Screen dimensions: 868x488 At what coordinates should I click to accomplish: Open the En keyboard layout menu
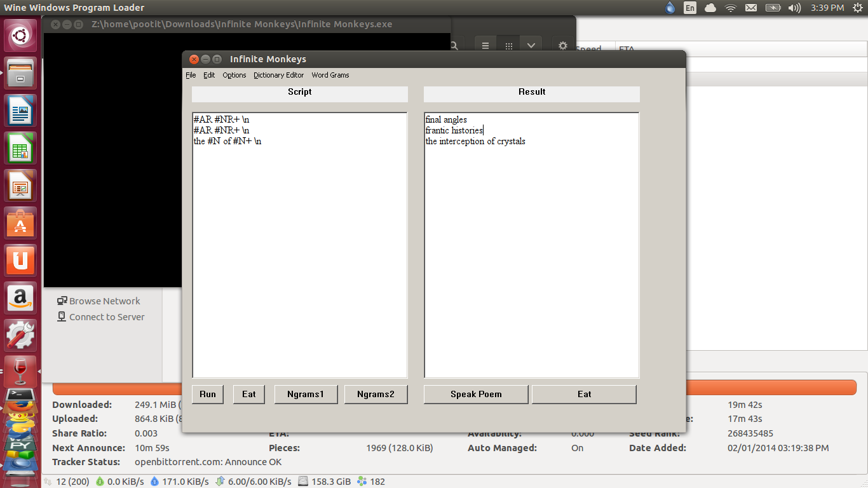(x=689, y=8)
